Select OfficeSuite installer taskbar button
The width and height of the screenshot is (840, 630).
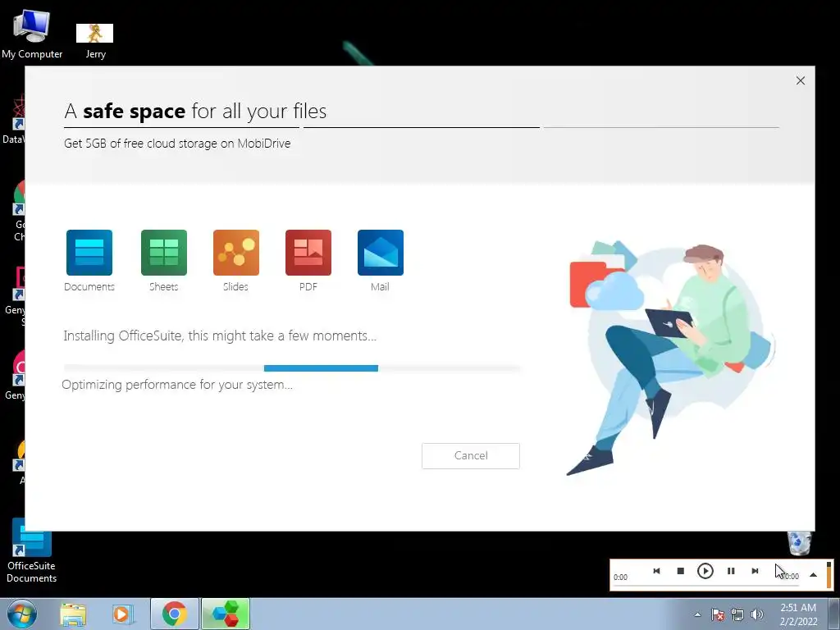[x=226, y=614]
